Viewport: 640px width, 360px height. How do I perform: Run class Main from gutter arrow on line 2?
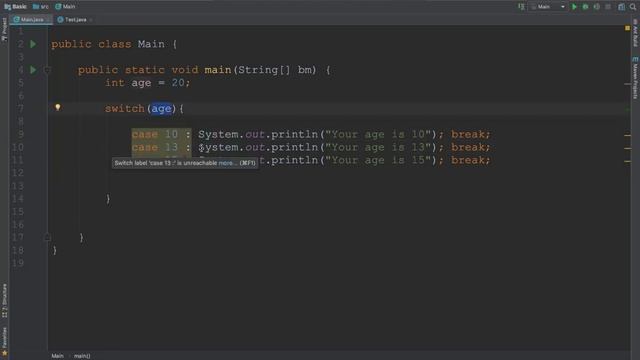[33, 44]
